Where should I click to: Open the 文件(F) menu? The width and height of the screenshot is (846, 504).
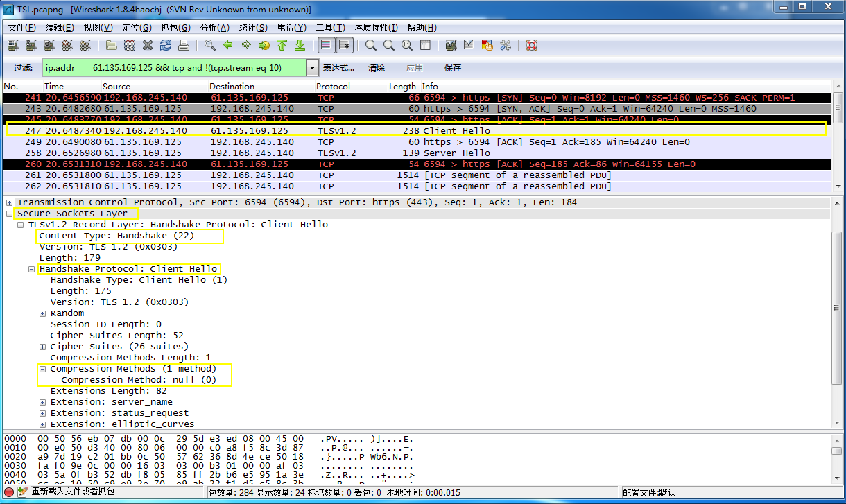(x=22, y=28)
